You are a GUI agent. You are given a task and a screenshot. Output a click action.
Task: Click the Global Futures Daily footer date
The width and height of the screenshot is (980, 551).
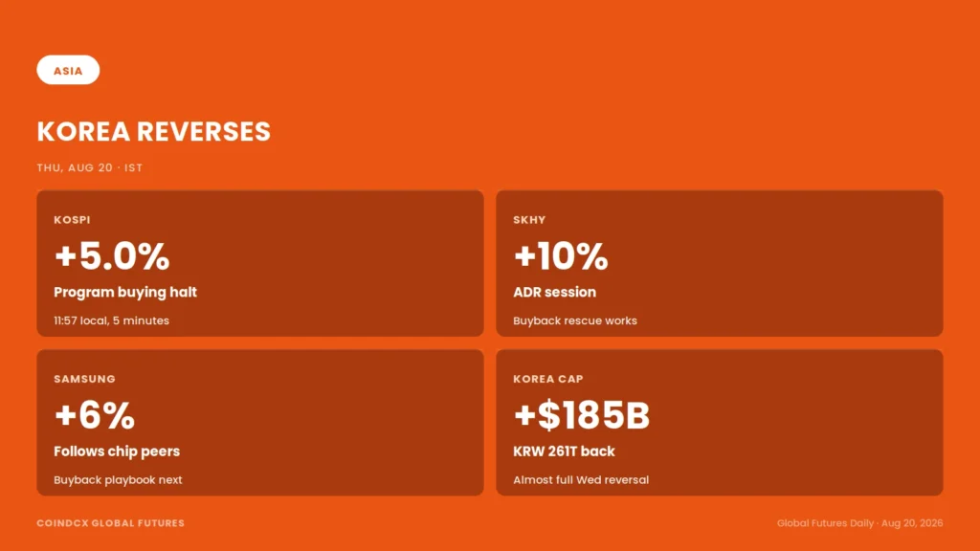pos(860,523)
